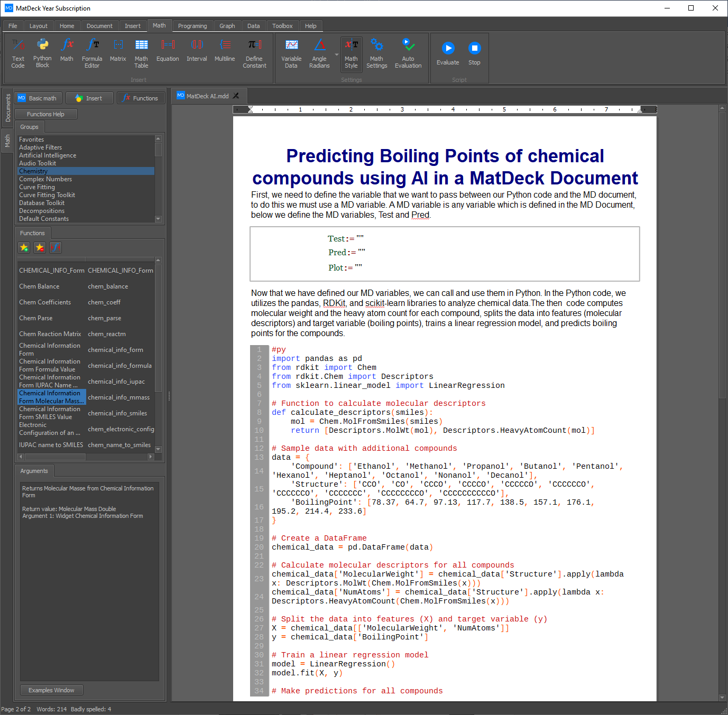728x715 pixels.
Task: Open the Toolbox ribbon tab
Action: [x=282, y=26]
